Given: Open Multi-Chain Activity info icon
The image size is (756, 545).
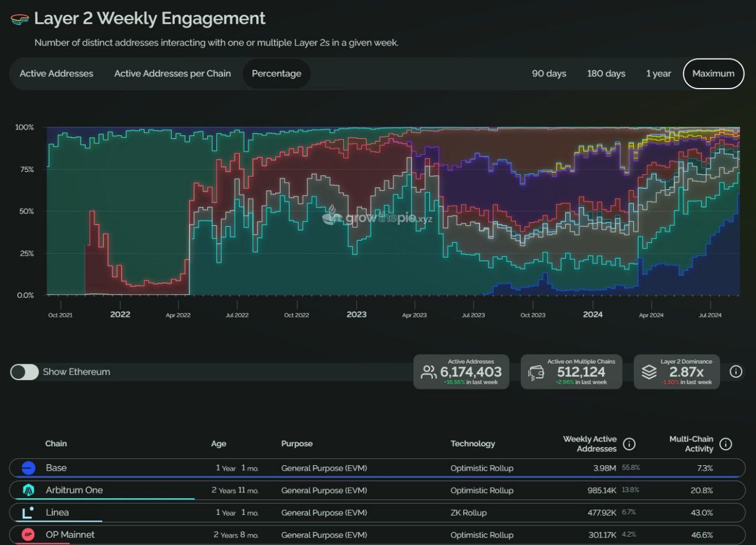Looking at the screenshot, I should point(726,444).
